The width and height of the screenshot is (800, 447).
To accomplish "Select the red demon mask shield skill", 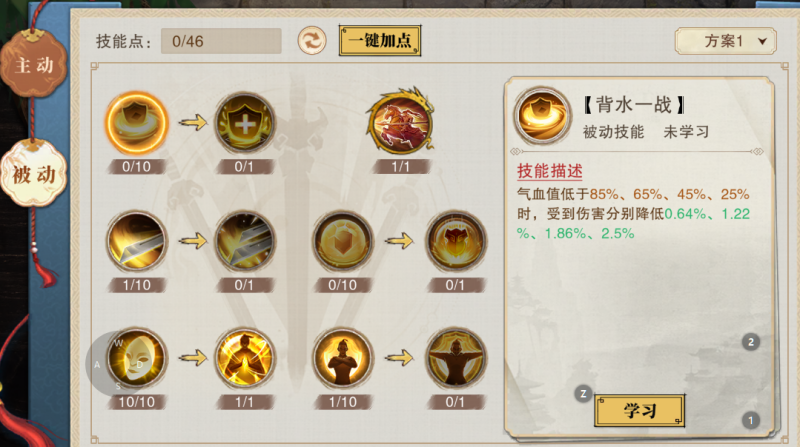I will coord(456,241).
